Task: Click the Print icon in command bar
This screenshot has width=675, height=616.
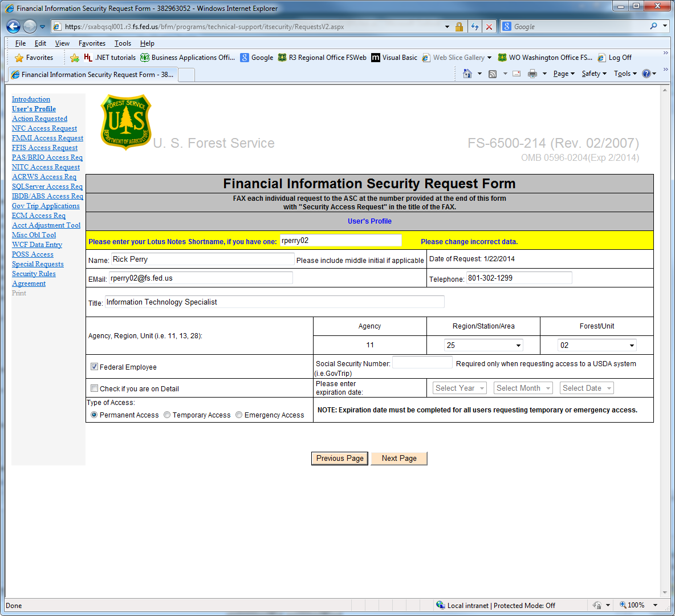Action: [x=532, y=74]
